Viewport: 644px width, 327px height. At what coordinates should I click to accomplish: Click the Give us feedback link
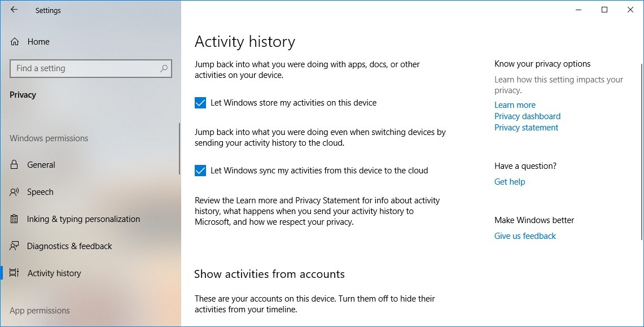click(525, 236)
